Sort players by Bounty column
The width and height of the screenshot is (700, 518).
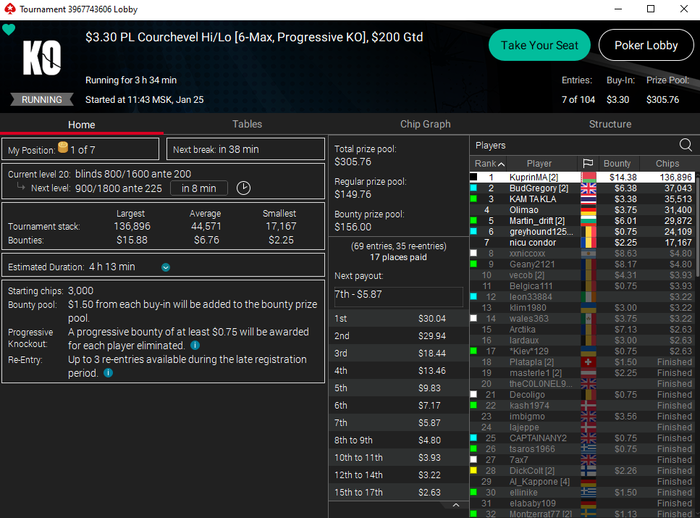(x=617, y=163)
